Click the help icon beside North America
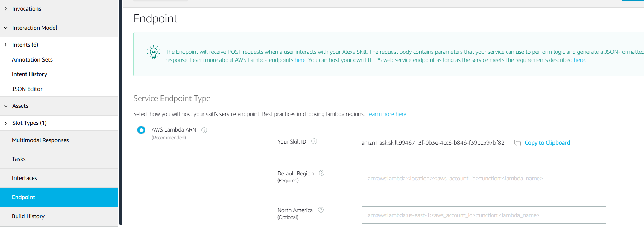644x227 pixels. pyautogui.click(x=321, y=210)
